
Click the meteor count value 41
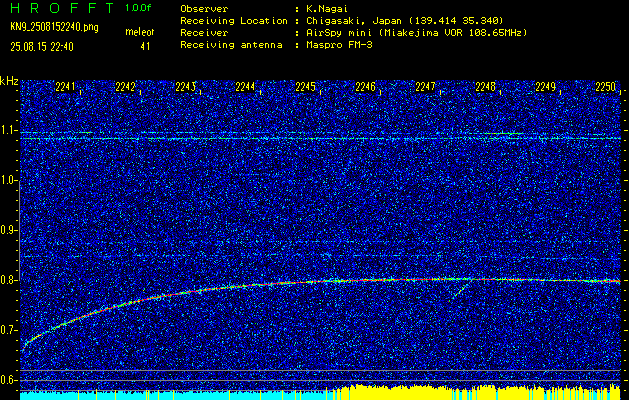point(145,47)
